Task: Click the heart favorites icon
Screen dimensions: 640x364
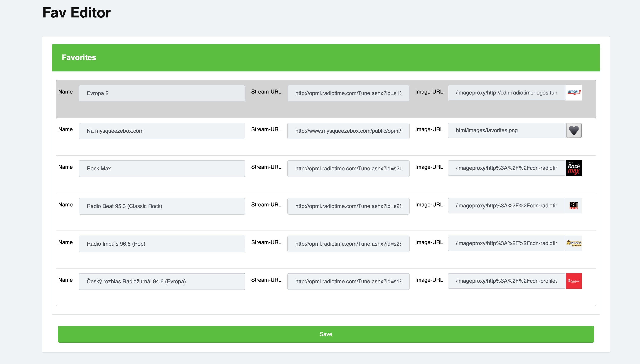Action: coord(574,130)
